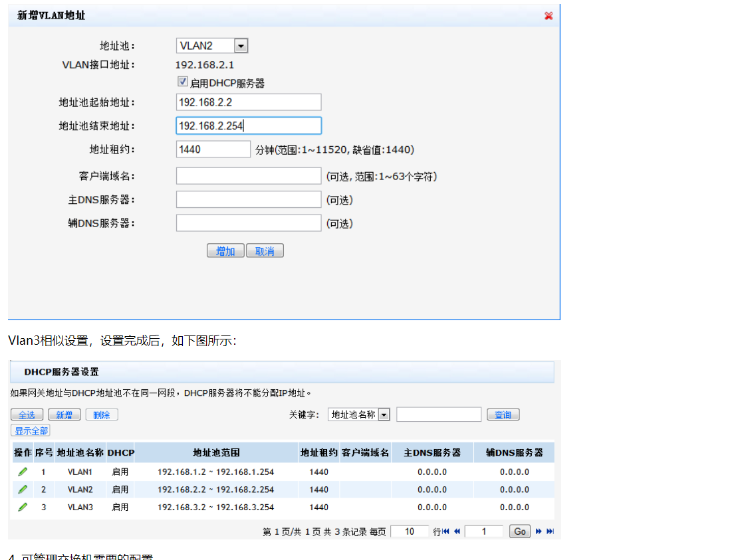This screenshot has height=560, width=746.
Task: Click the 新增 button in DHCP settings
Action: (64, 415)
